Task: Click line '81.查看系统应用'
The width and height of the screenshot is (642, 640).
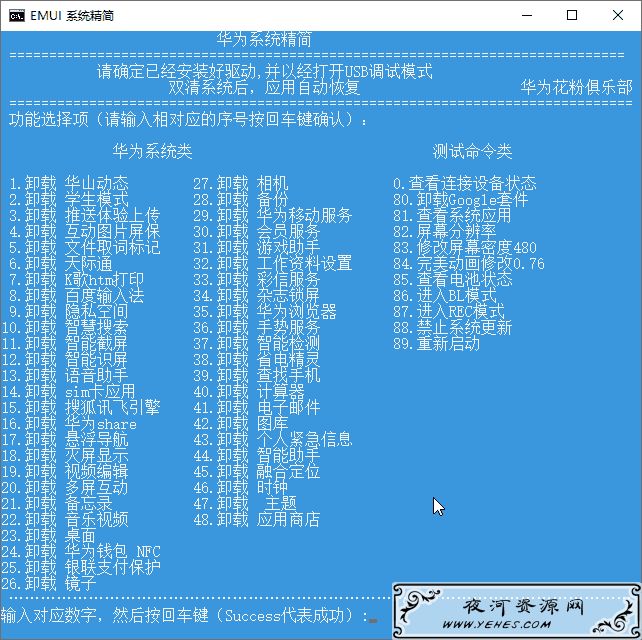Action: tap(452, 215)
